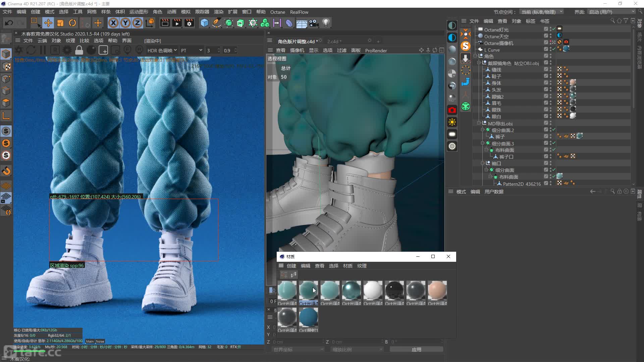This screenshot has width=644, height=362.
Task: Collapse the 戴眼镜角色 站立OBJ.obj tree node
Action: coord(479,63)
